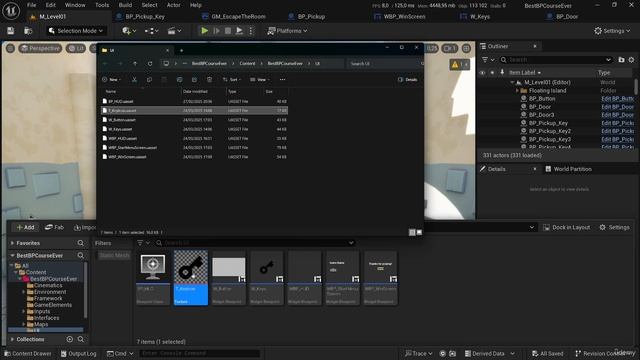
Task: Toggle Outliner visibility eye column header
Action: (482, 73)
